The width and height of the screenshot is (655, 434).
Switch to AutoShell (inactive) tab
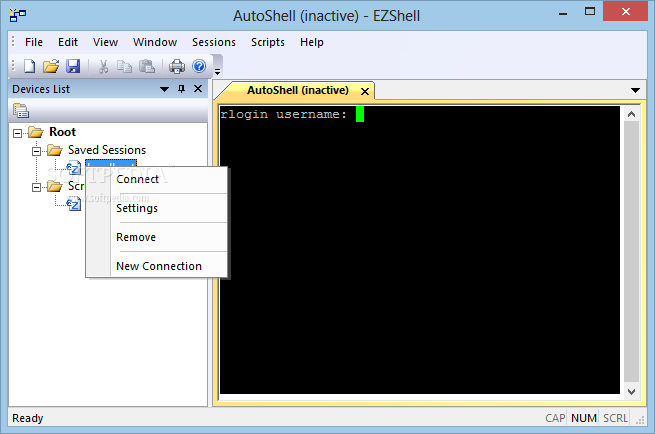click(x=297, y=90)
